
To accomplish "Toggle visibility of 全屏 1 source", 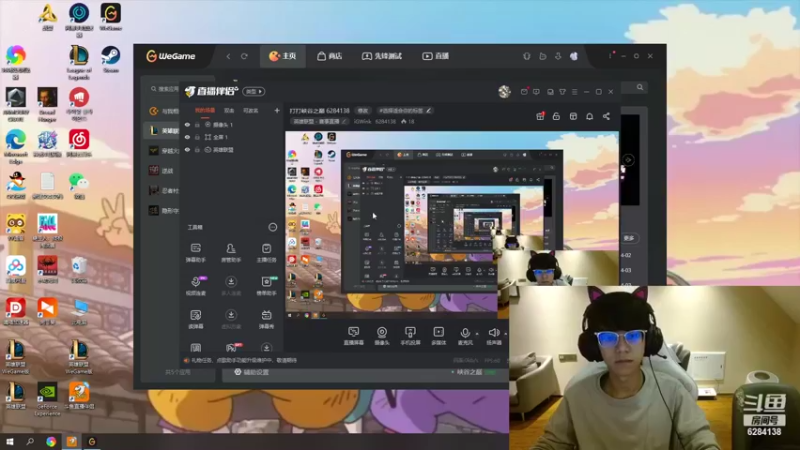I will [x=187, y=137].
